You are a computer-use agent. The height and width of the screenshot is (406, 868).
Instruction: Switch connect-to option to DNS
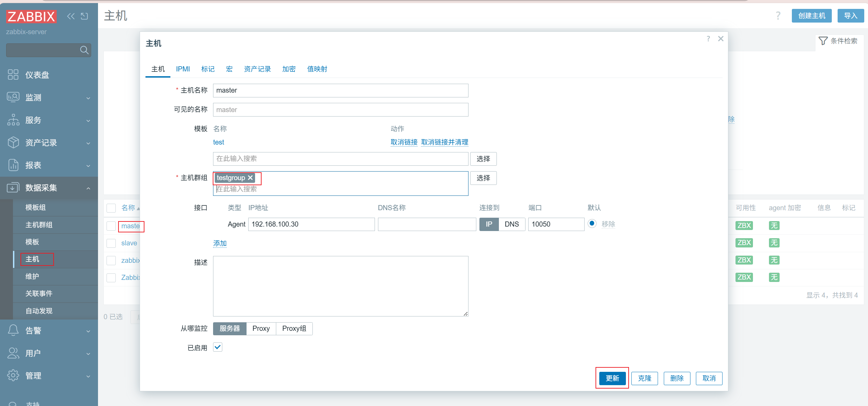(x=512, y=224)
